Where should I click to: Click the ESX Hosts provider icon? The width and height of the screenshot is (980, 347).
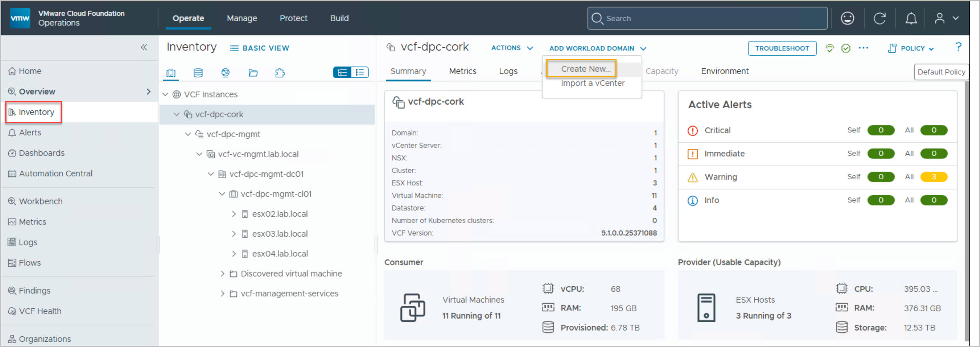[x=706, y=308]
